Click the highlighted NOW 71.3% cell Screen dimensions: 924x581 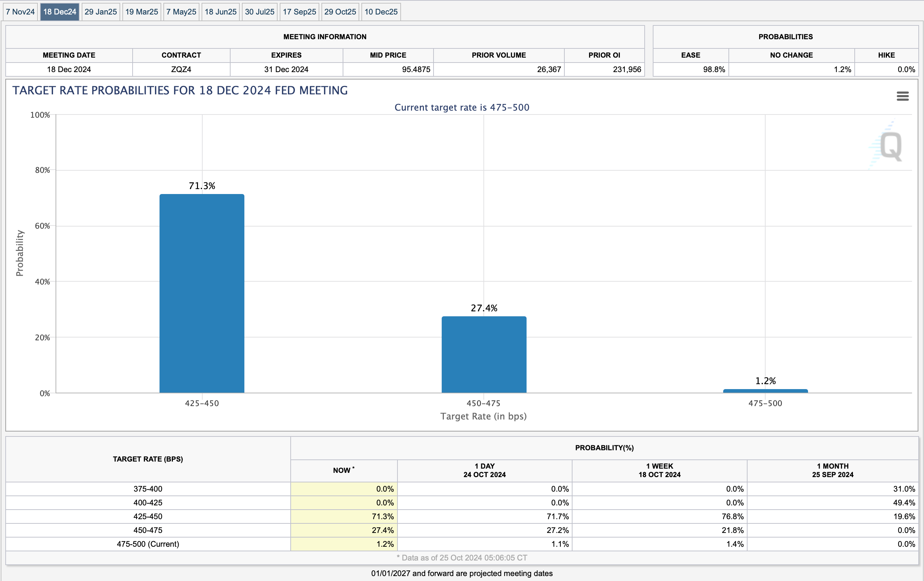344,516
